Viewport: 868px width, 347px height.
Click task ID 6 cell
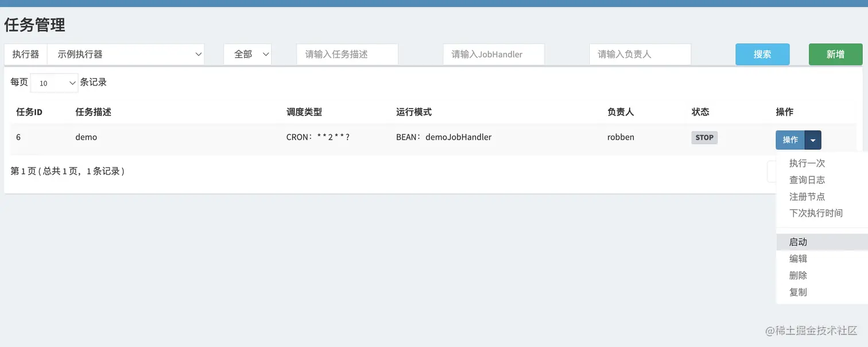[x=18, y=137]
